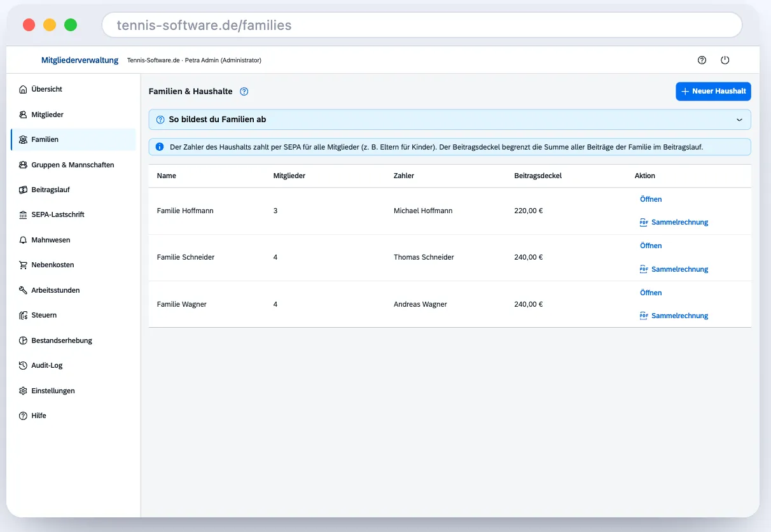Click the question icon in the 'So bildest du Familien ab' panel
The width and height of the screenshot is (771, 532).
click(160, 120)
